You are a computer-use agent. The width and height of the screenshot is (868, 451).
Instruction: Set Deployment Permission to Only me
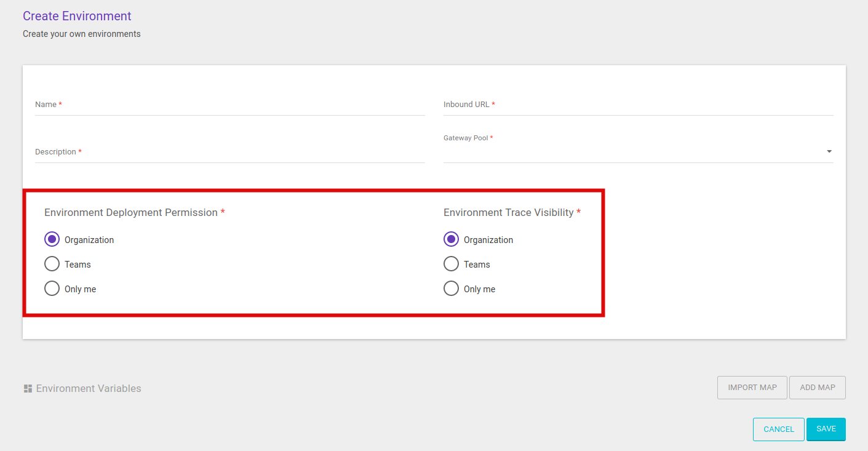pyautogui.click(x=52, y=289)
